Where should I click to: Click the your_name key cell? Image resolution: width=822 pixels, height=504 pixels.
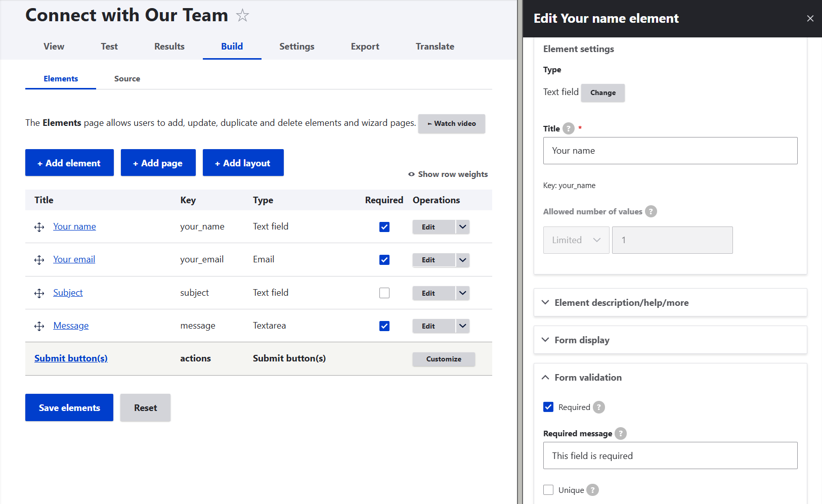(202, 226)
